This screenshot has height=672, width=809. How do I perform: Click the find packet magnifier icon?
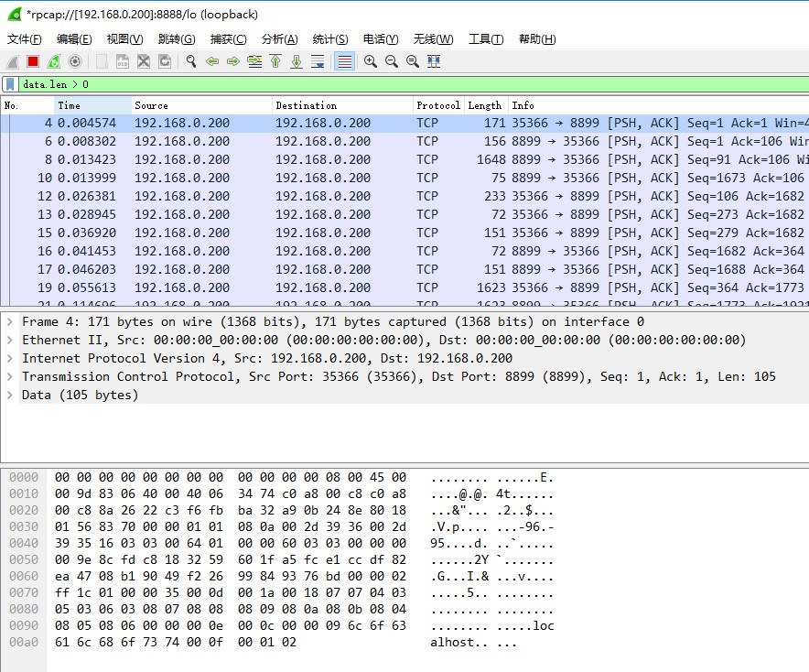[x=191, y=61]
